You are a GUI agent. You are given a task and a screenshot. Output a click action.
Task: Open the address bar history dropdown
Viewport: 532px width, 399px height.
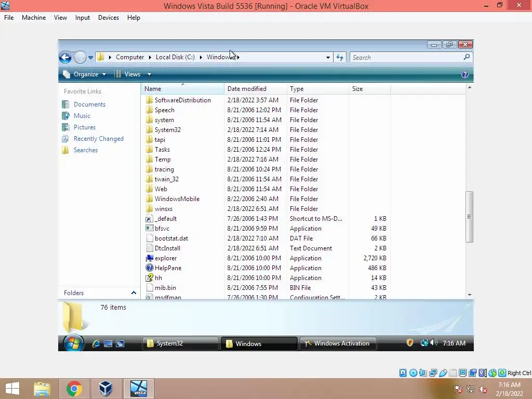pyautogui.click(x=328, y=57)
